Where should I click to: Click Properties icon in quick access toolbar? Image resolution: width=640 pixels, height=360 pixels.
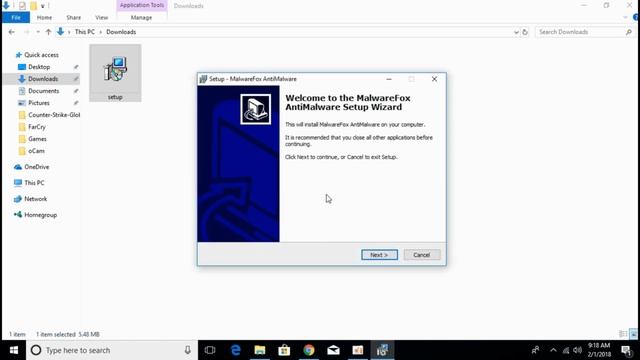click(x=22, y=6)
